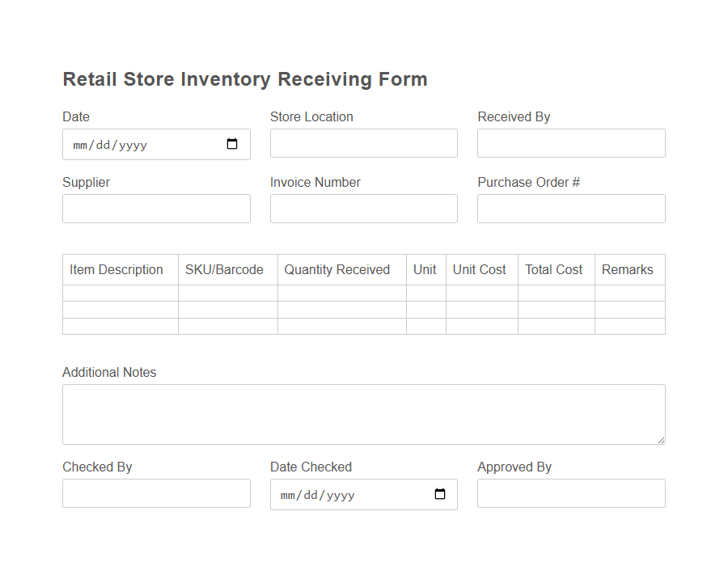Click the Purchase Order # field
The image size is (728, 562).
tap(570, 209)
